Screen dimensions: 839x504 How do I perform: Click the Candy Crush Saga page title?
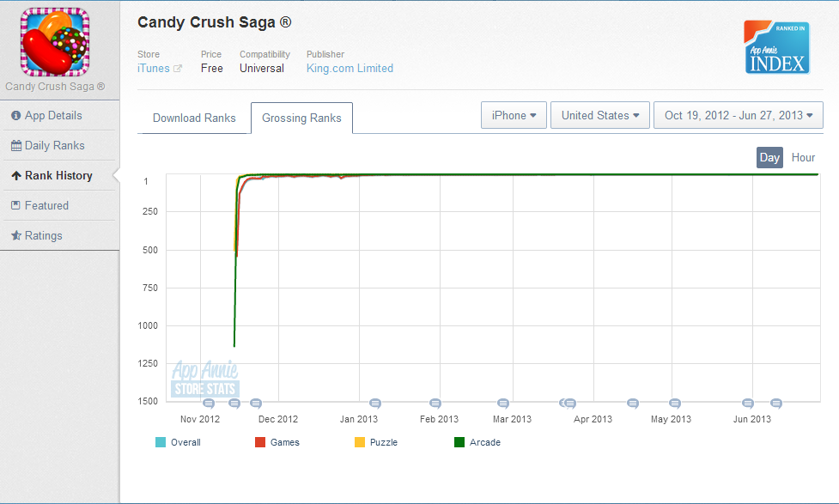tap(215, 22)
